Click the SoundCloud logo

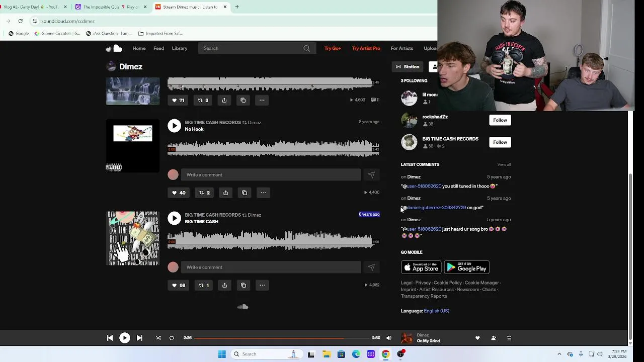(114, 48)
